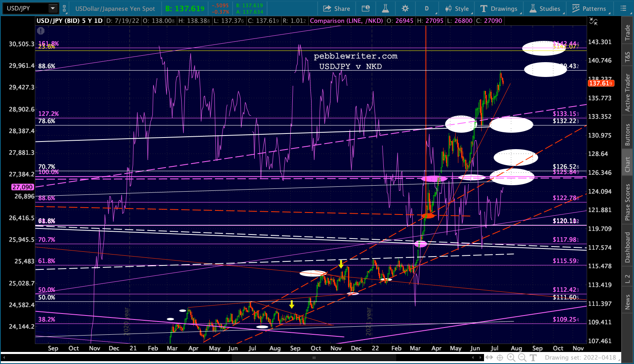Viewport: 634px width, 364px height.
Task: Share the current chart
Action: tap(336, 8)
